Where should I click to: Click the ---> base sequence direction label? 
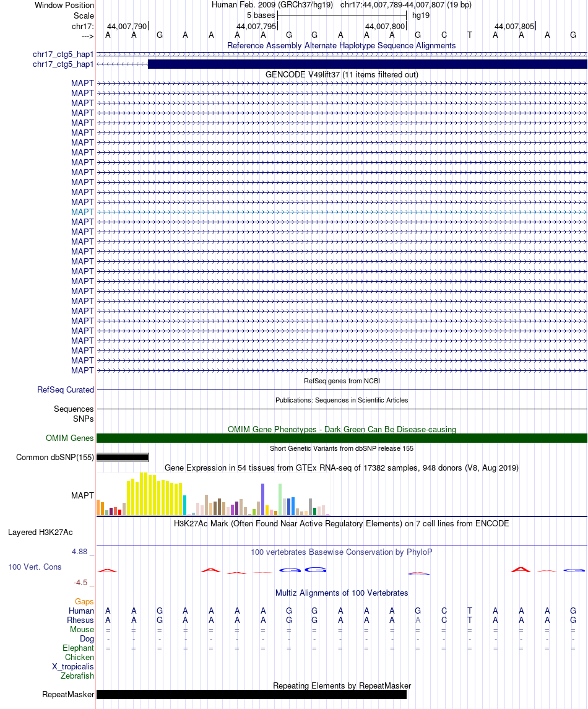(88, 36)
